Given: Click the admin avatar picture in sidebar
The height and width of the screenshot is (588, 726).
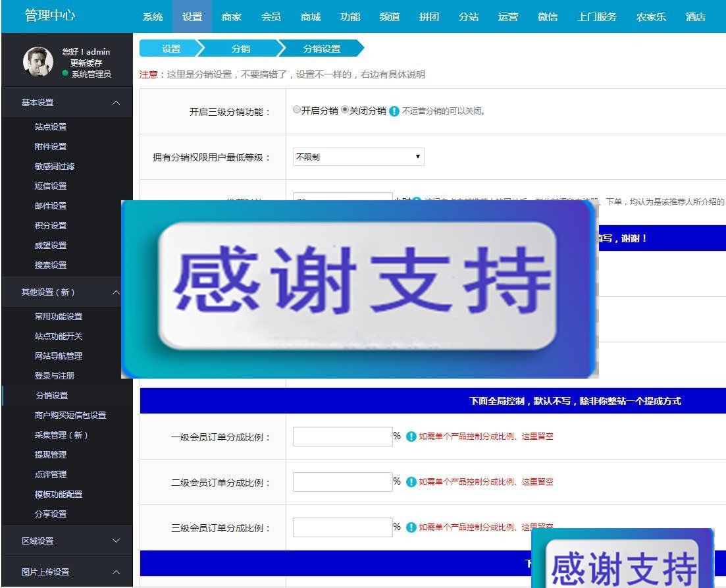Looking at the screenshot, I should (x=38, y=60).
